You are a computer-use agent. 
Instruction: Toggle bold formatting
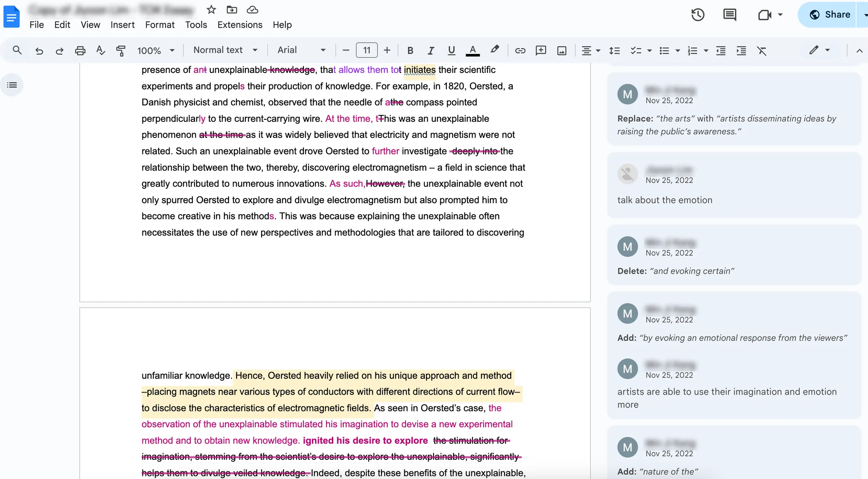[410, 50]
